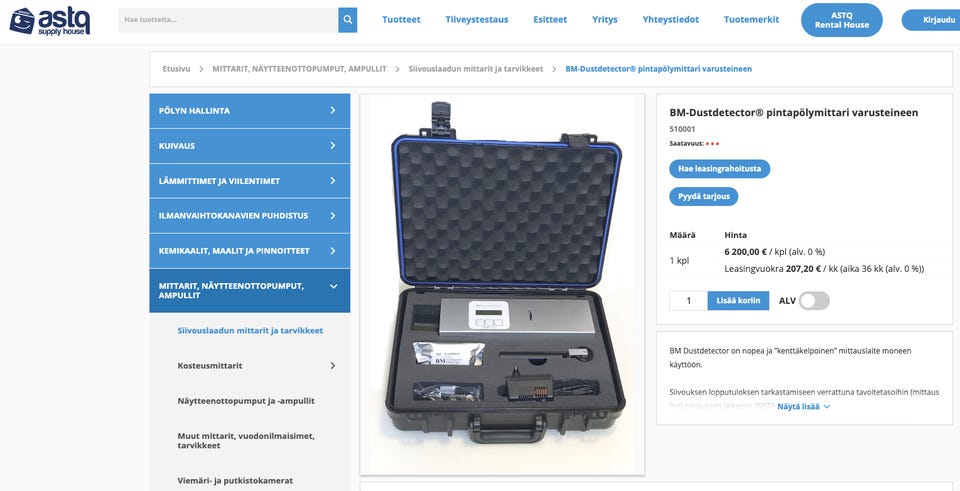Collapse Mittarit, näytteenottopumput, ampullit category

click(x=333, y=286)
